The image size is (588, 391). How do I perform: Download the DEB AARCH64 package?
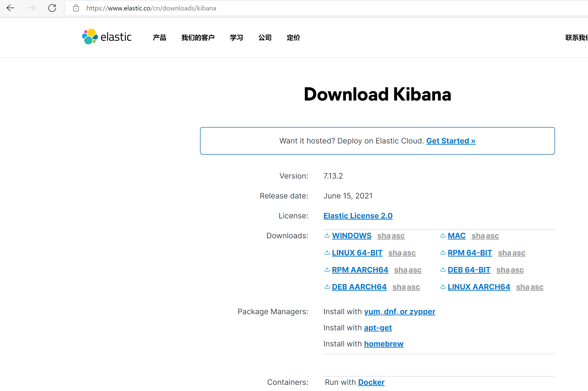click(x=359, y=287)
